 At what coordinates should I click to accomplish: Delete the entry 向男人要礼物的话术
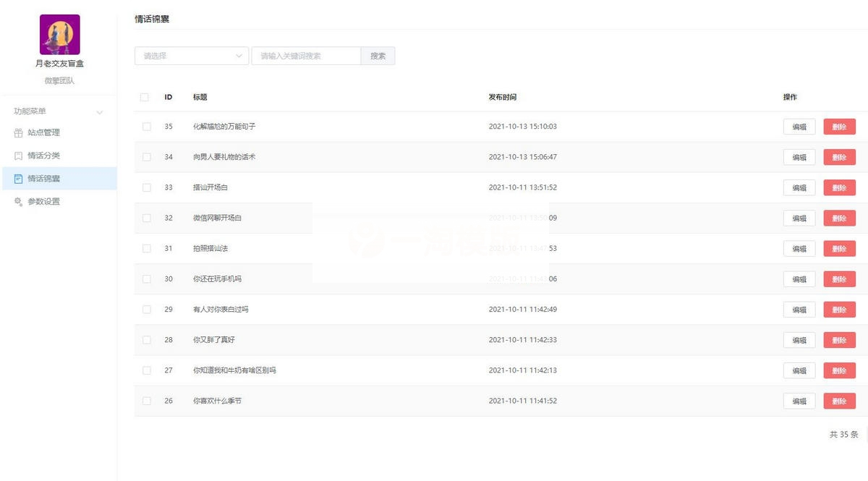tap(839, 157)
